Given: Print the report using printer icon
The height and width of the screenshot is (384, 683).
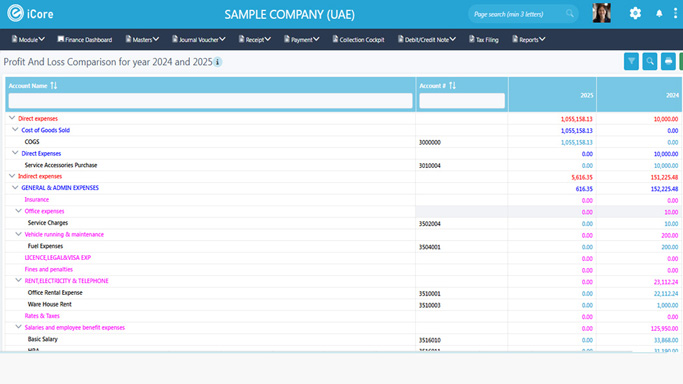Looking at the screenshot, I should (x=668, y=61).
